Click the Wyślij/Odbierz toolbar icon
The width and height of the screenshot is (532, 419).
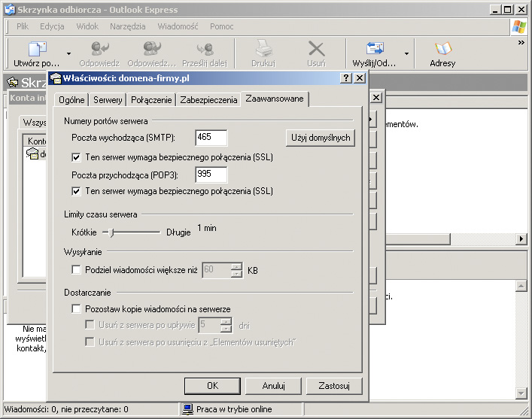(x=375, y=48)
